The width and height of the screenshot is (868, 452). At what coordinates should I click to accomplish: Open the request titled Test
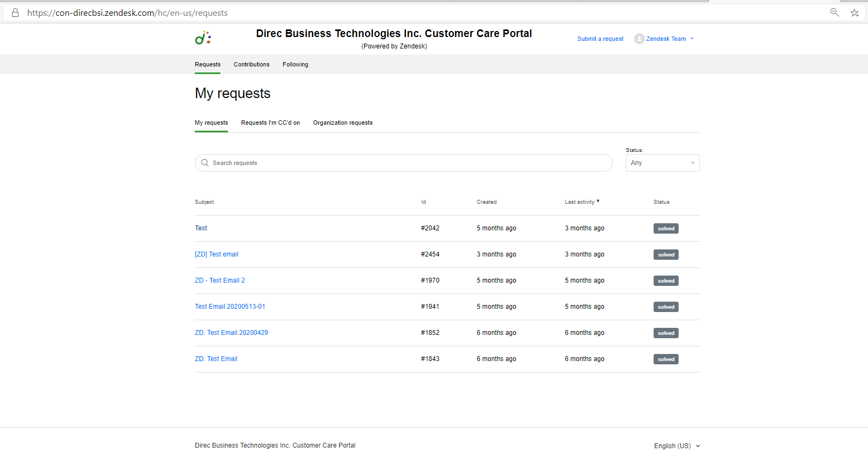point(201,228)
